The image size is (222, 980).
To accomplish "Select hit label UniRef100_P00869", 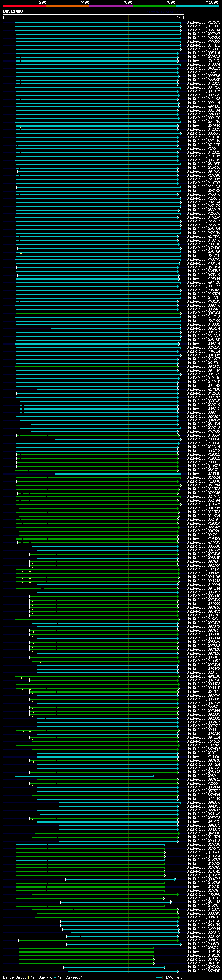I will tap(203, 41).
